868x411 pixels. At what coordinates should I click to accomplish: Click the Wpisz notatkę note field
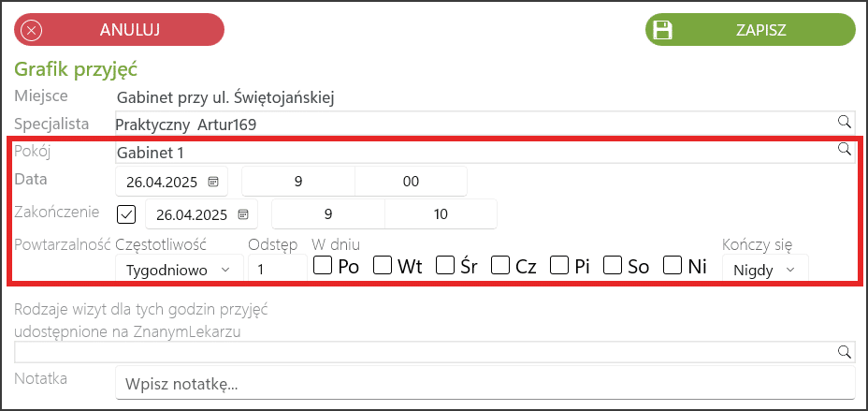(485, 382)
